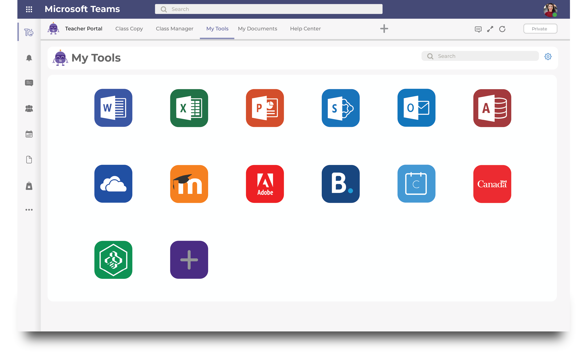
Task: Open the Word tool tile
Action: [113, 108]
